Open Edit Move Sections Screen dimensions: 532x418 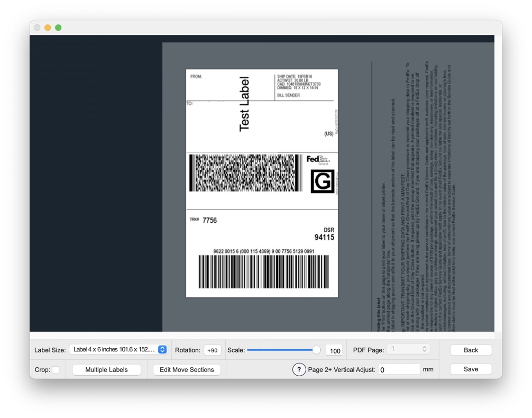point(187,370)
